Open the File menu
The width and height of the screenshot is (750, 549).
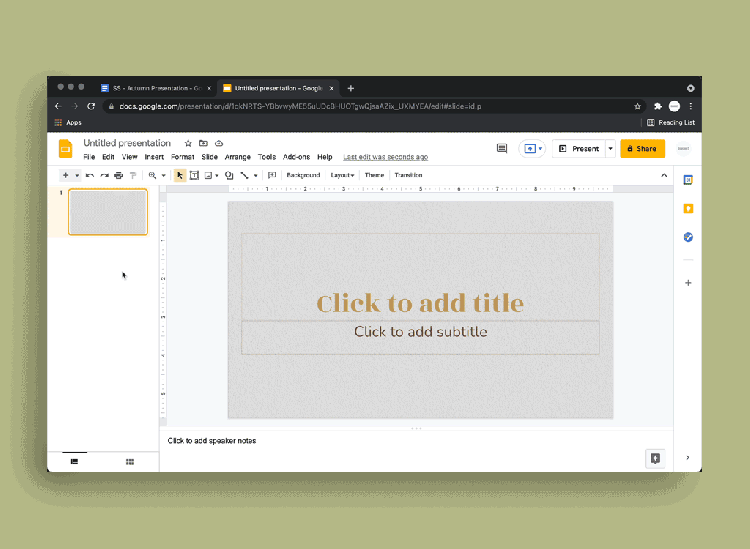click(89, 157)
